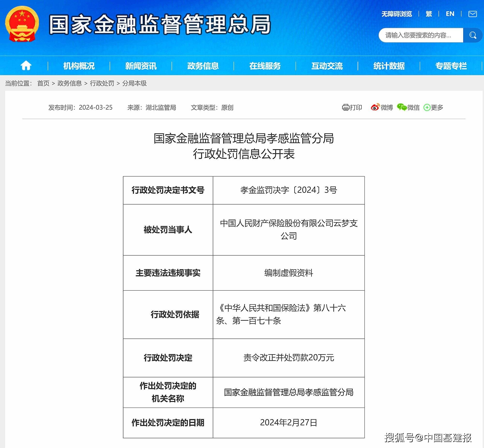Click the 当前位置 breadcrumb label

(18, 83)
